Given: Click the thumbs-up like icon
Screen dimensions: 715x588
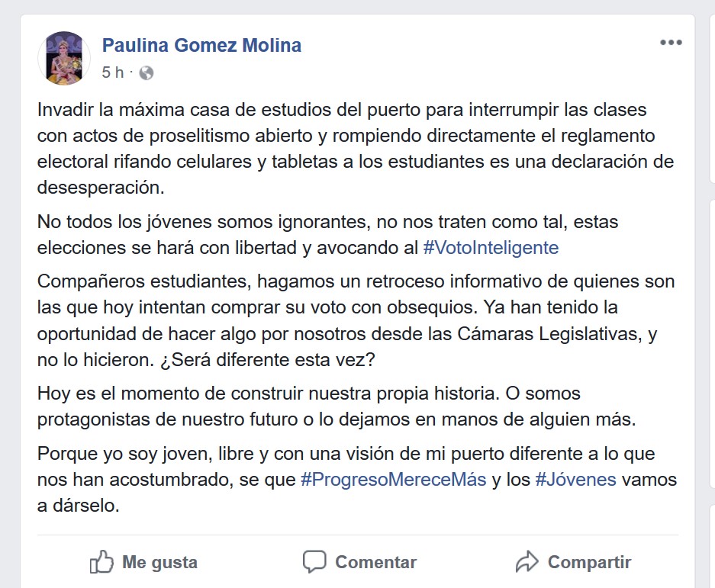Looking at the screenshot, I should pos(101,561).
